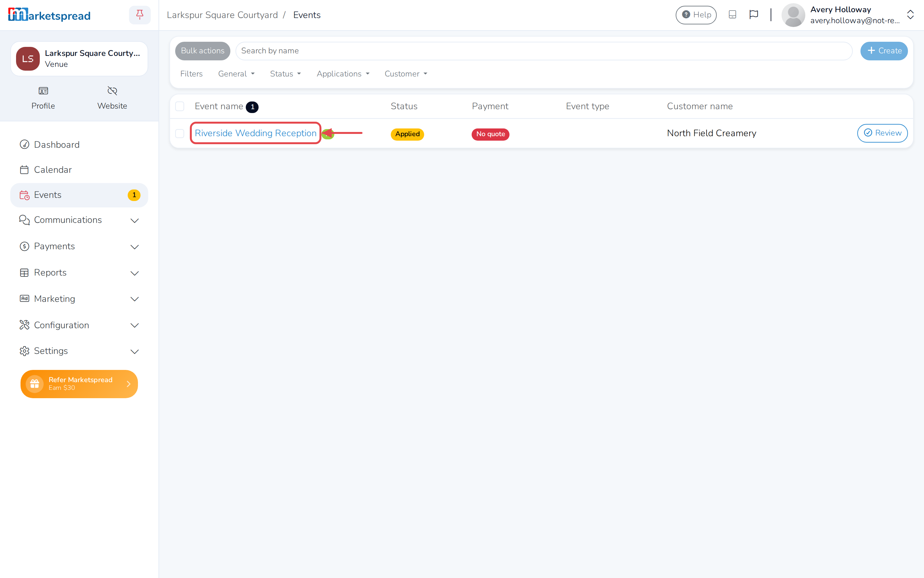Image resolution: width=924 pixels, height=578 pixels.
Task: Click the Configuration tools icon
Action: [24, 325]
